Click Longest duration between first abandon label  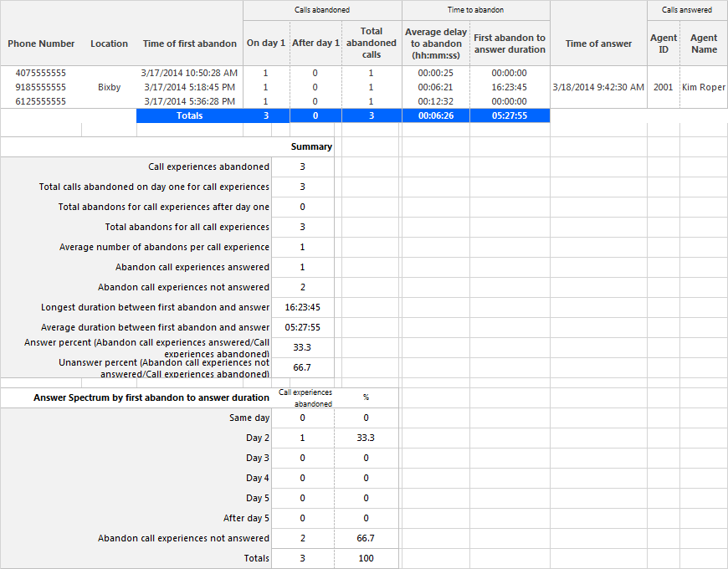point(155,307)
